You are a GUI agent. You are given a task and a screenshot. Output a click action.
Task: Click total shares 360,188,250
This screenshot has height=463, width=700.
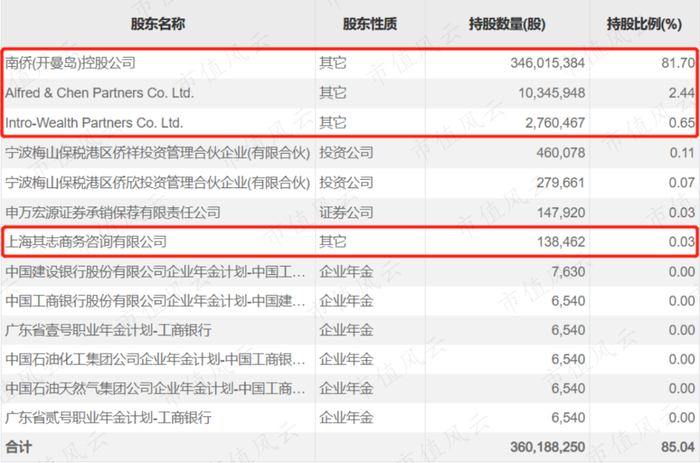tap(548, 447)
